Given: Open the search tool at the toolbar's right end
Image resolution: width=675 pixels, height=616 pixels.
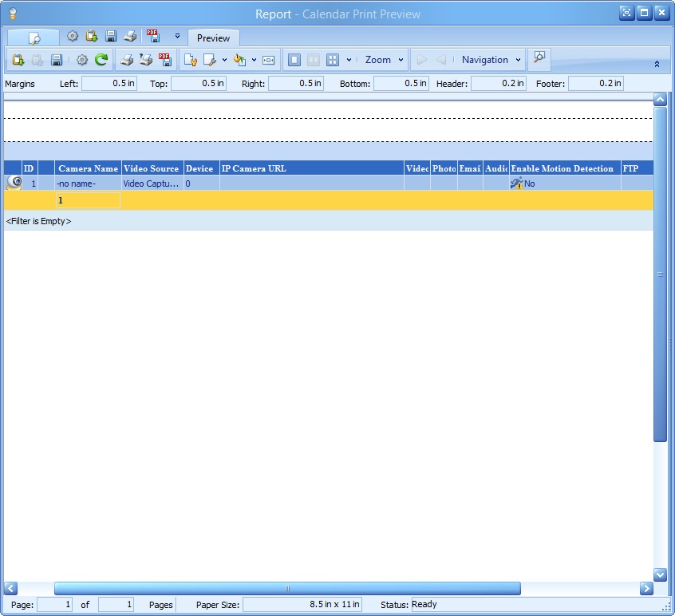Looking at the screenshot, I should [x=539, y=59].
